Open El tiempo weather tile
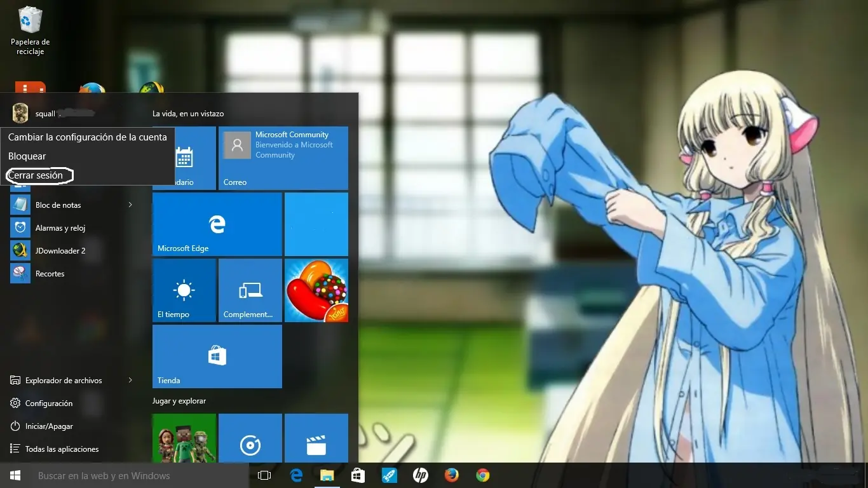Viewport: 868px width, 488px height. [184, 290]
